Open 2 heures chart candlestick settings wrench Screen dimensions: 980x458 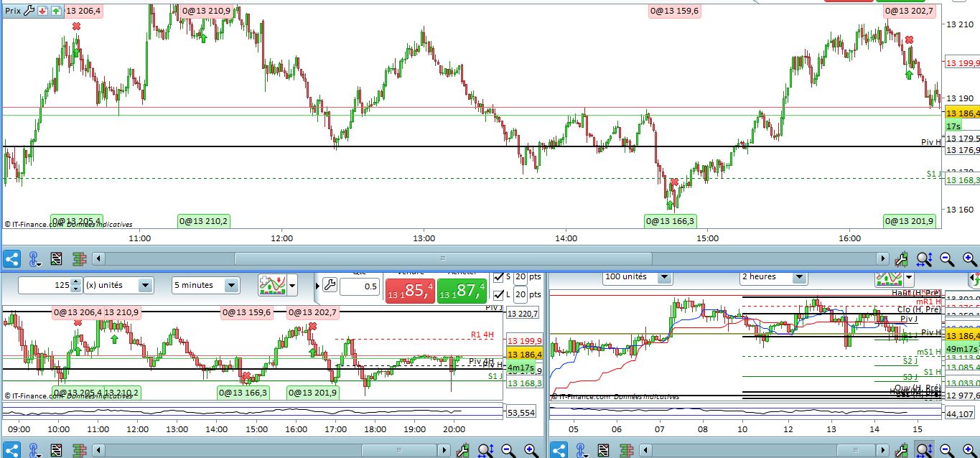902,450
